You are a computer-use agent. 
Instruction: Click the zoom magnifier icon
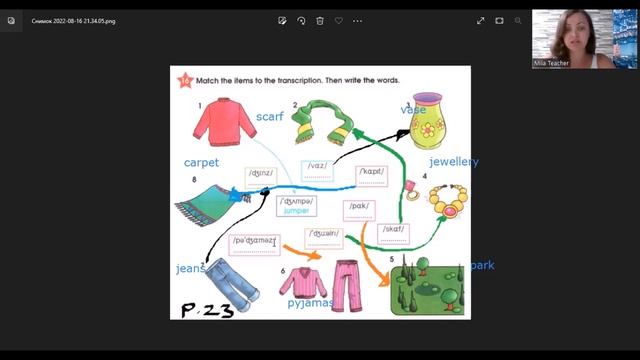coord(518,21)
